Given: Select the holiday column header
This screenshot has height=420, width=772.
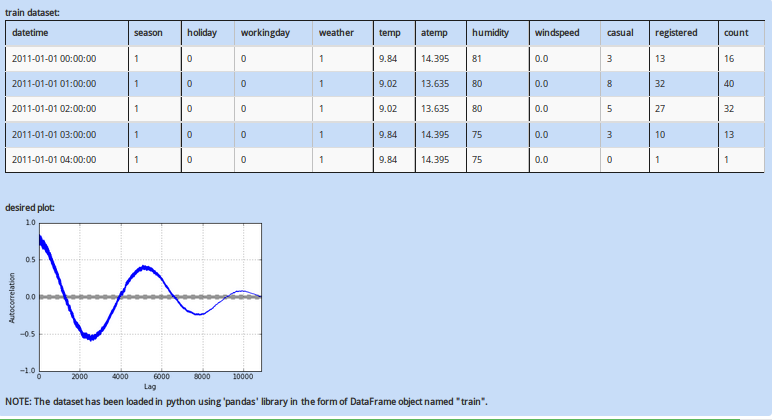Looking at the screenshot, I should (201, 34).
